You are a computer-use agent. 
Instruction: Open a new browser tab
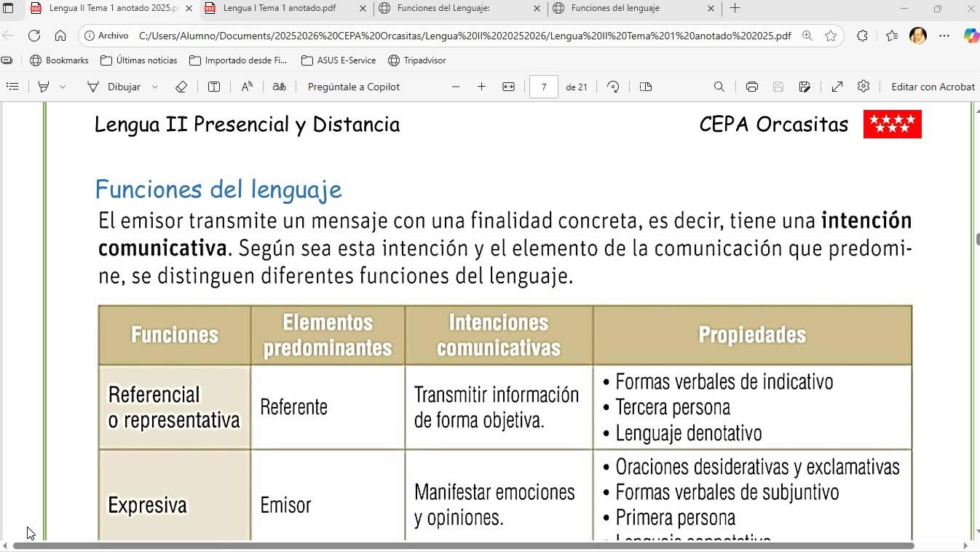click(x=735, y=8)
